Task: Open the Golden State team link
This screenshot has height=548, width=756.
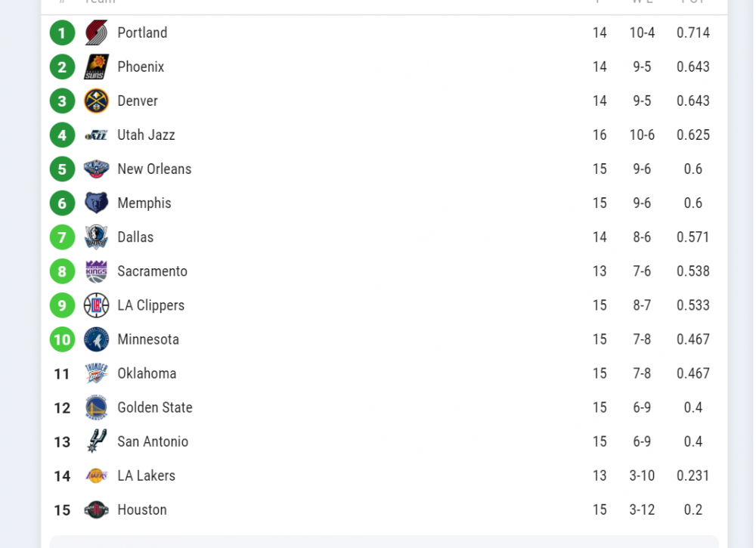Action: coord(155,407)
